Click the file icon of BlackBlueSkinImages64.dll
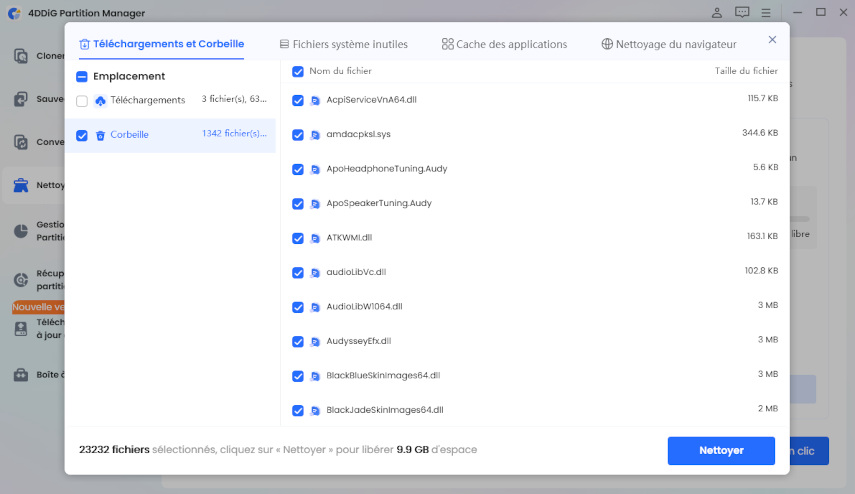The width and height of the screenshot is (855, 494). [315, 376]
